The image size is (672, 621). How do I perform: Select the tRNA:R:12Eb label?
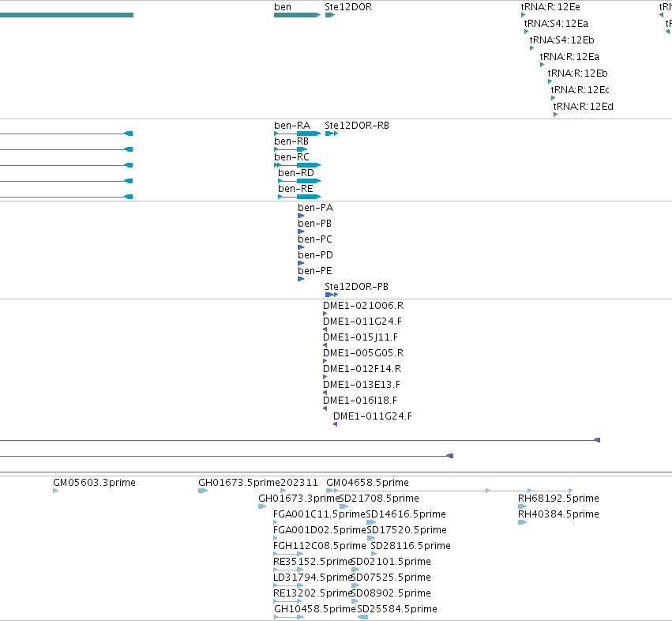tap(578, 73)
